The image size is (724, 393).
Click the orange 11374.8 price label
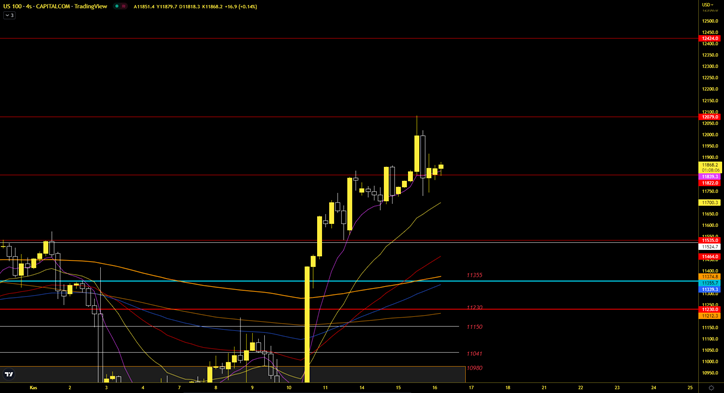point(710,277)
